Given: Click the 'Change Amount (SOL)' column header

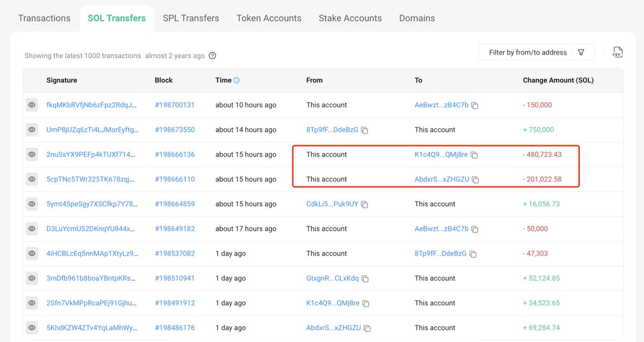Looking at the screenshot, I should coord(558,81).
